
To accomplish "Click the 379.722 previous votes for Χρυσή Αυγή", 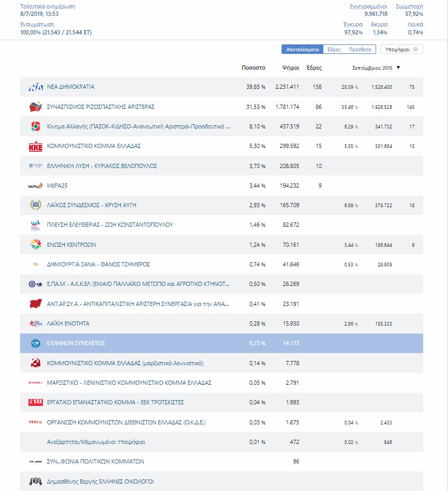I will point(384,206).
